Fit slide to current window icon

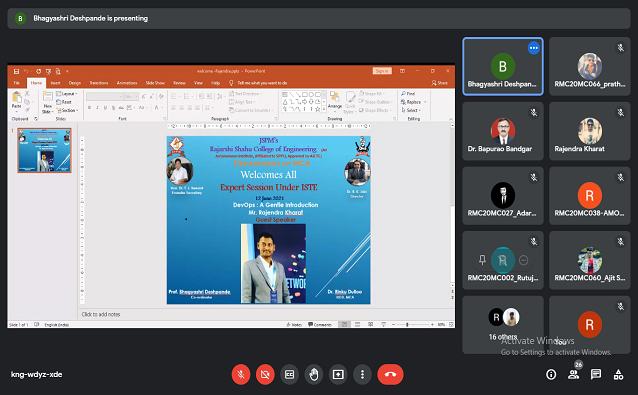click(451, 325)
